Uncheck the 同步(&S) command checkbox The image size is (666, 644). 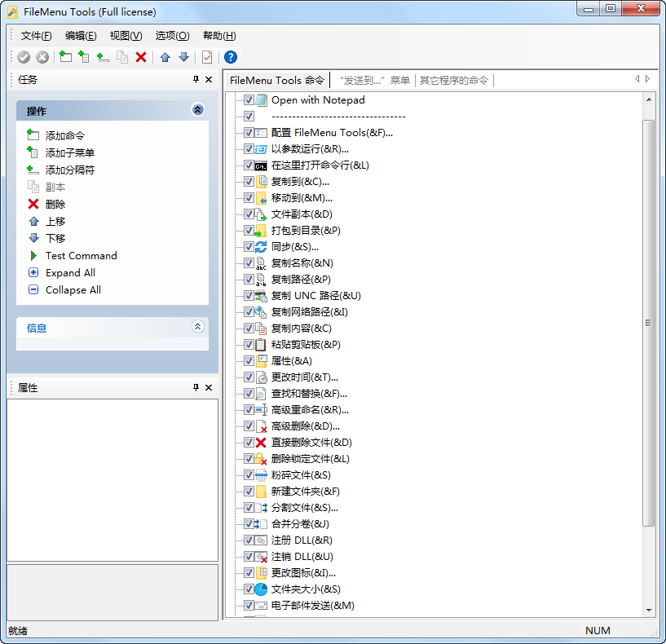(250, 246)
